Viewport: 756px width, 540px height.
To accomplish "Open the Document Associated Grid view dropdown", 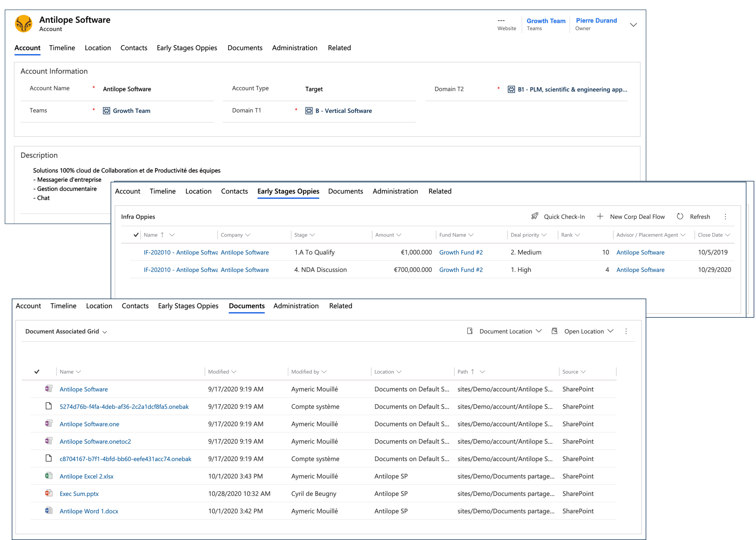I will (105, 332).
